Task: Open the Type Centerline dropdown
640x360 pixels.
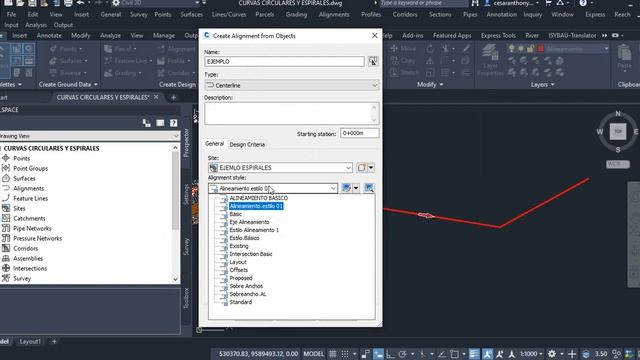Action: tap(291, 85)
